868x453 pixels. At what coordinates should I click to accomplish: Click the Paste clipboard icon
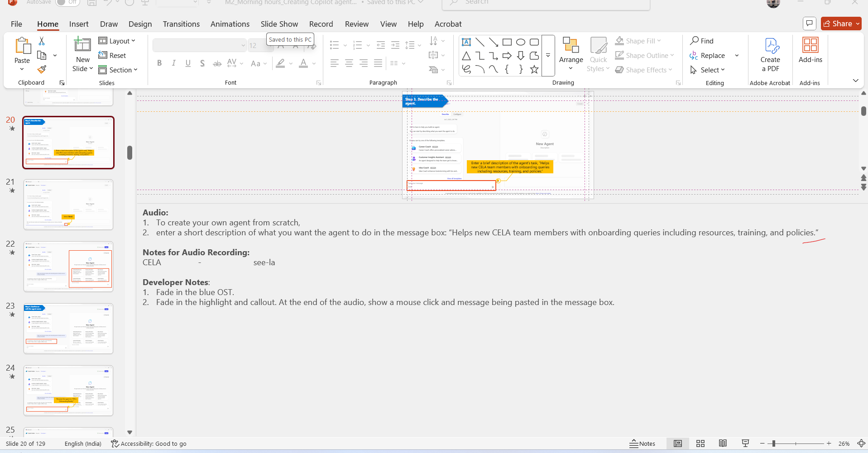22,46
